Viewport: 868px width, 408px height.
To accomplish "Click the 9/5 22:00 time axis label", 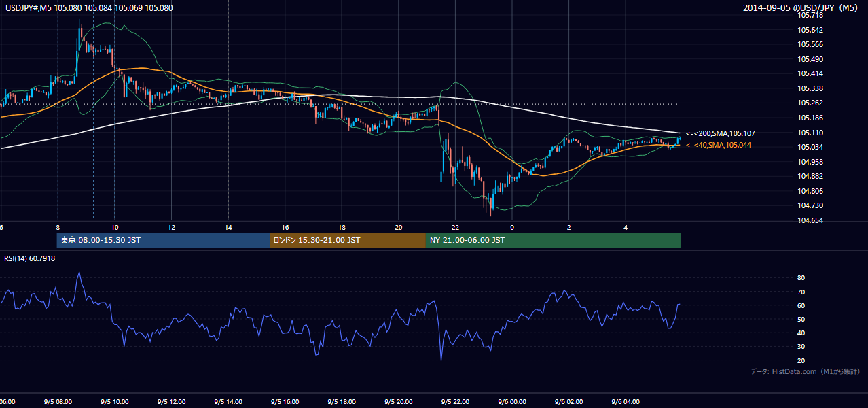I will pos(455,402).
